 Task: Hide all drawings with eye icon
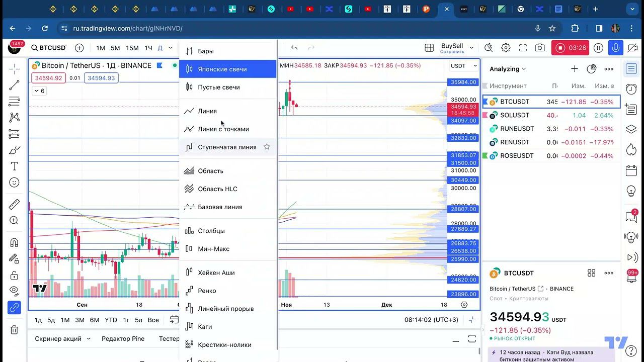click(14, 291)
